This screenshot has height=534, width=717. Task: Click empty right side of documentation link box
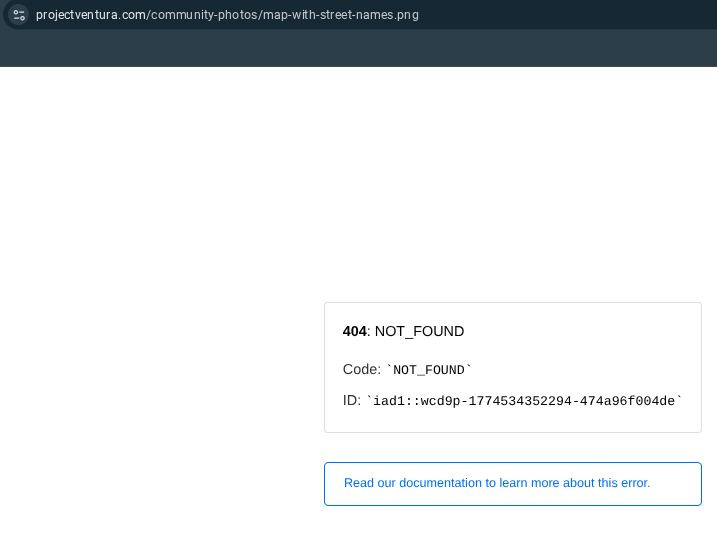(x=678, y=483)
